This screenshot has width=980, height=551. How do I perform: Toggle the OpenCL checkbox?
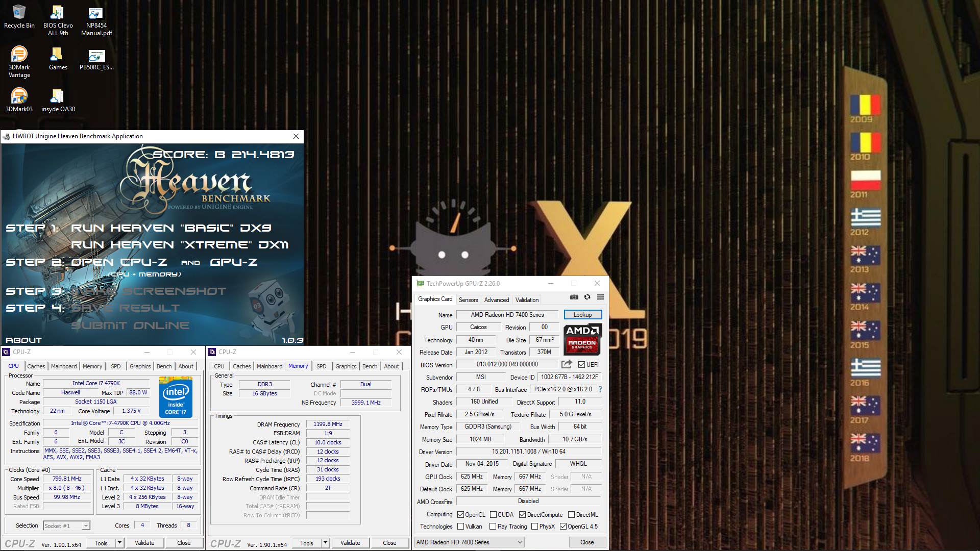(460, 514)
